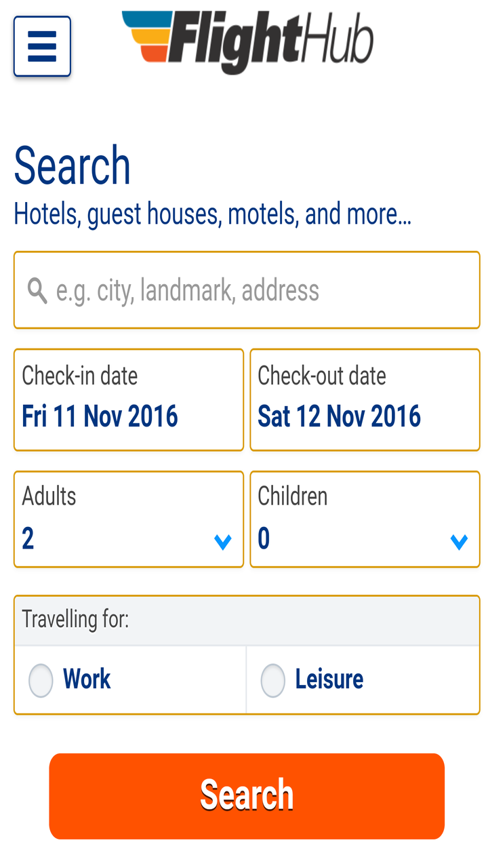Choose the bold Work label text

[87, 679]
